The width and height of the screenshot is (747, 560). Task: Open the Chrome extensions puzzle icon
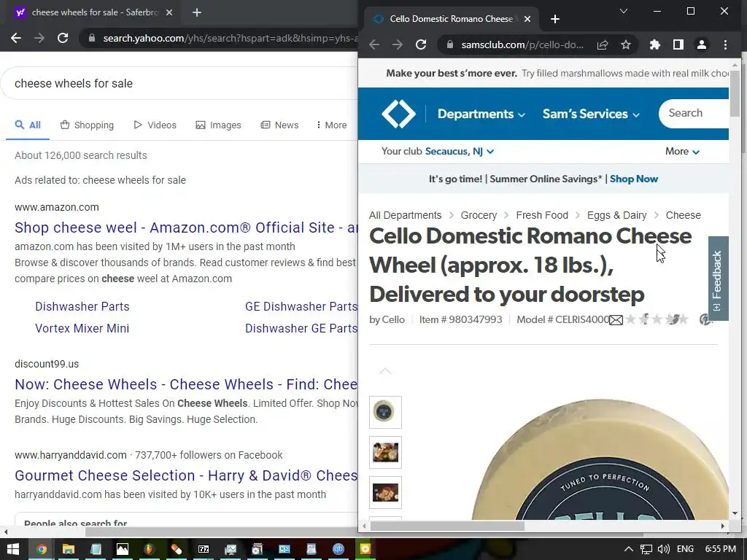pos(655,44)
